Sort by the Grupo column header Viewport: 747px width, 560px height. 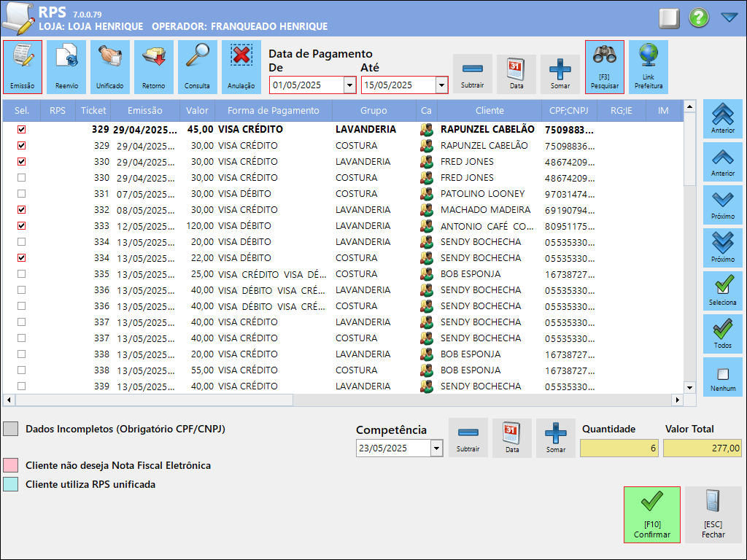374,111
